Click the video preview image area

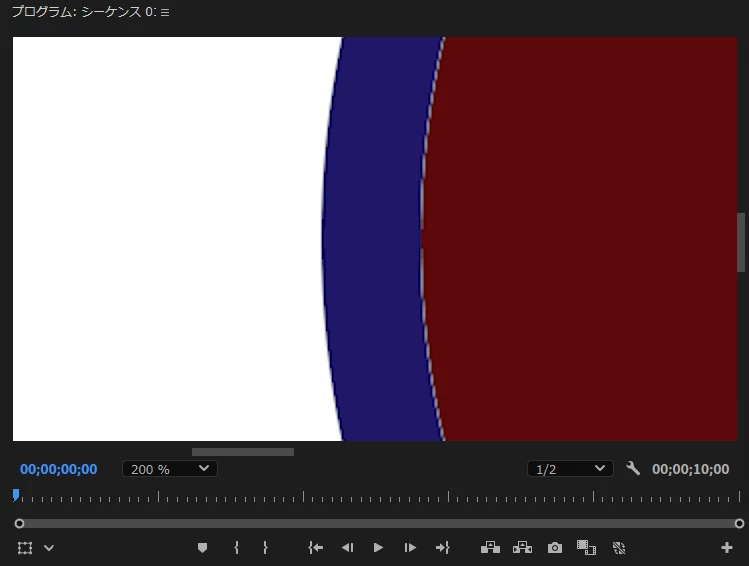[374, 239]
